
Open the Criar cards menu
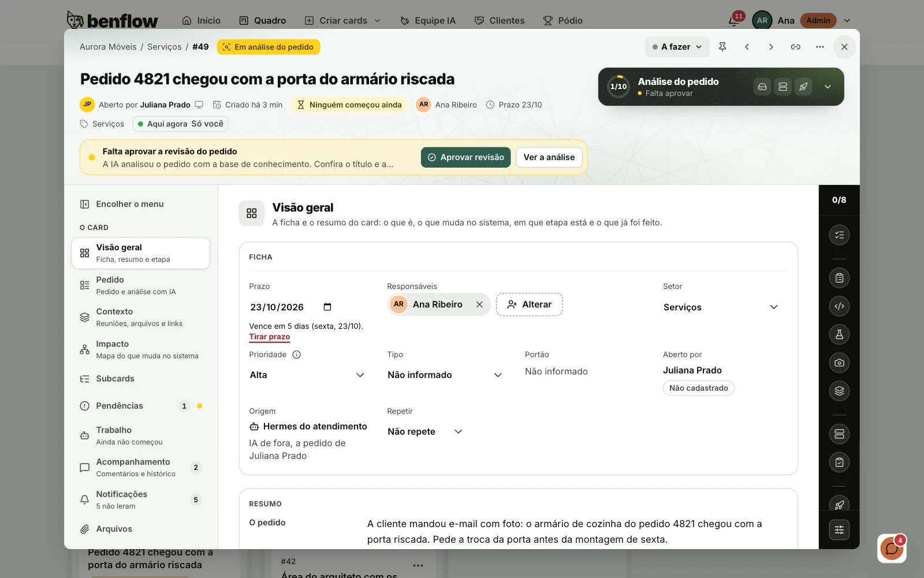point(342,20)
